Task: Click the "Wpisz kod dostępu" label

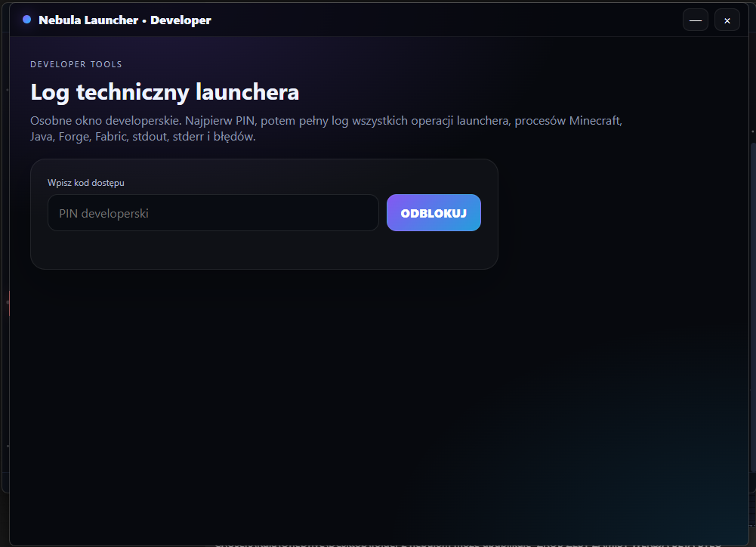Action: tap(86, 183)
